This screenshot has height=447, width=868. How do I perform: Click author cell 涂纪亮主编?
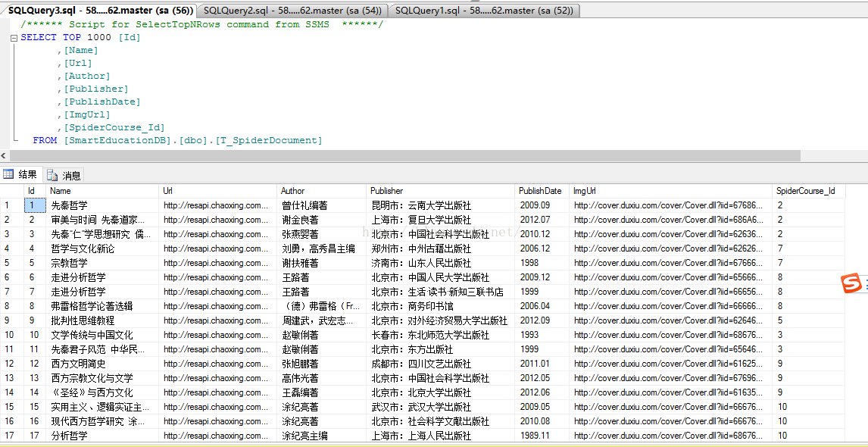322,436
